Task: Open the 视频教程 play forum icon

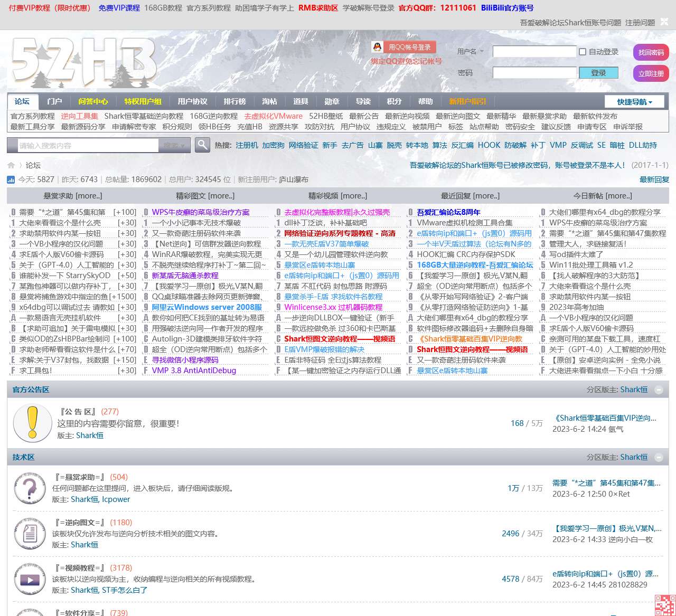Action: coord(30,579)
